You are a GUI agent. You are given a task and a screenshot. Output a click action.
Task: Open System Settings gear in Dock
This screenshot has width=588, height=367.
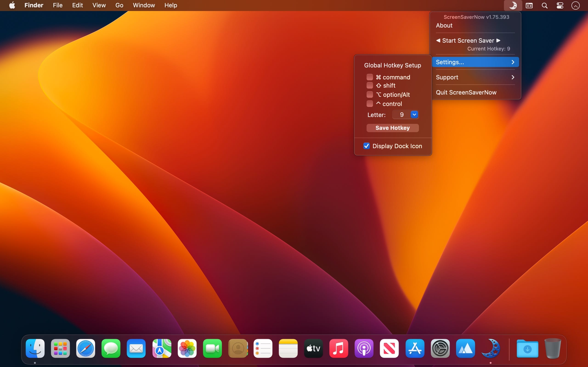[x=440, y=349]
